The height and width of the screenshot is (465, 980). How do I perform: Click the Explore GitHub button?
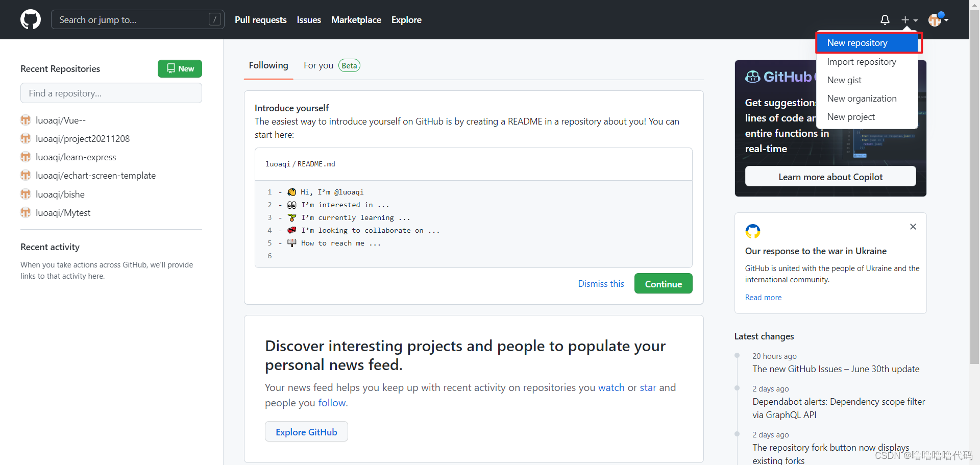coord(306,432)
